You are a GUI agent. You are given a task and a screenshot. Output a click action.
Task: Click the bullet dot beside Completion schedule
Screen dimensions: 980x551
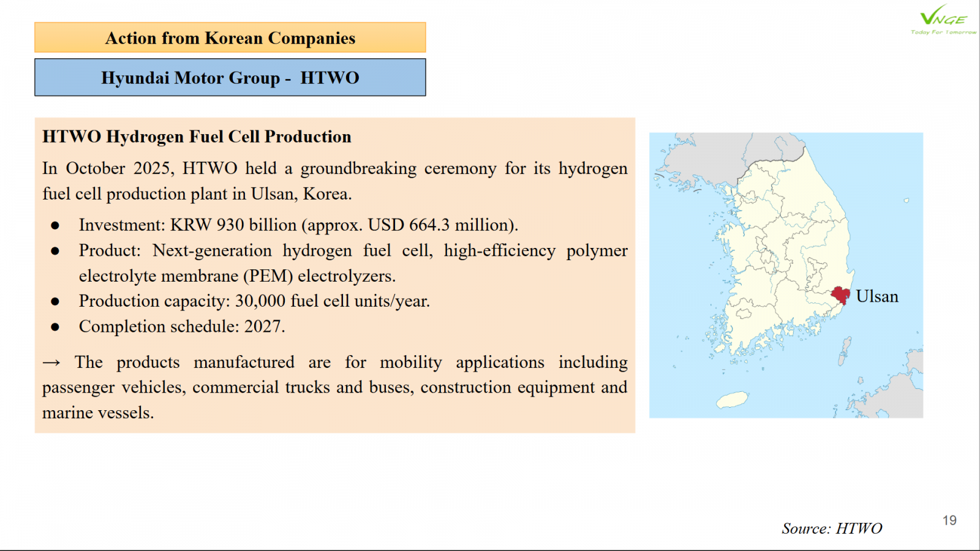(x=55, y=327)
